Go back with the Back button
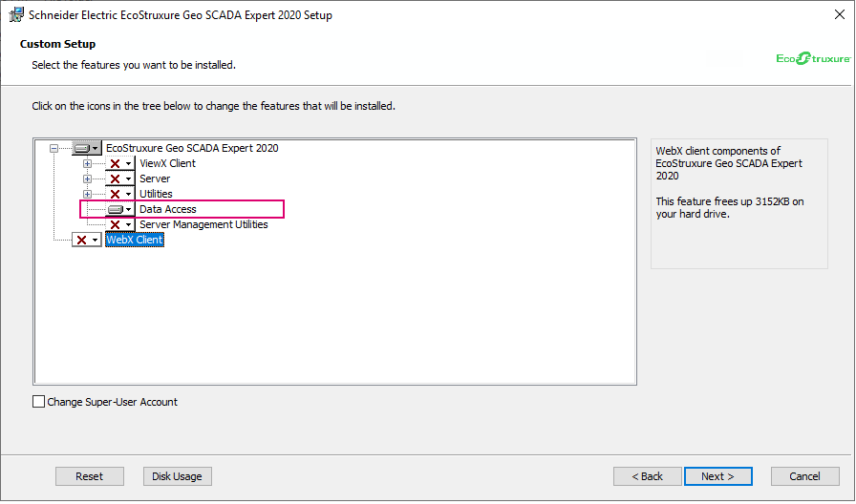 pos(647,476)
